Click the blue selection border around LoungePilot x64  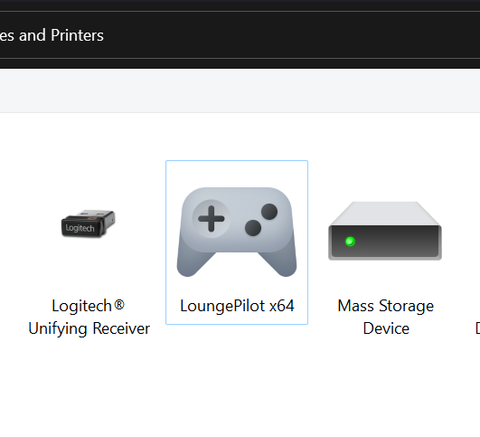(237, 161)
